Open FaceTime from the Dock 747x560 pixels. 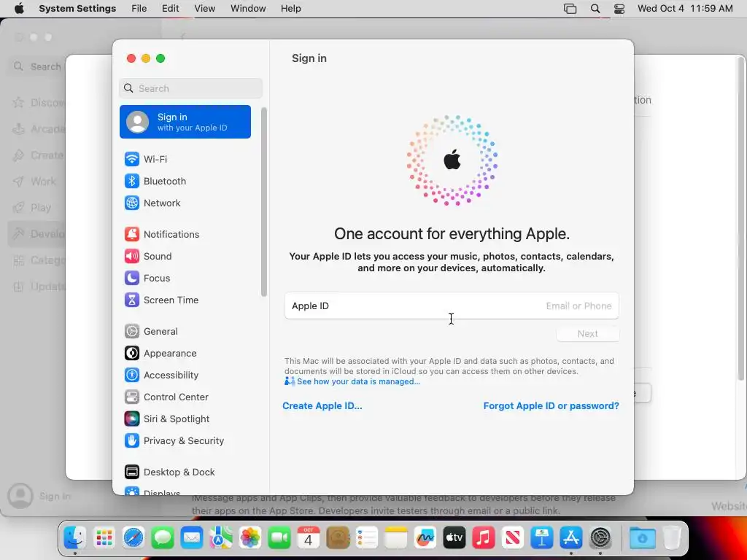(x=279, y=538)
